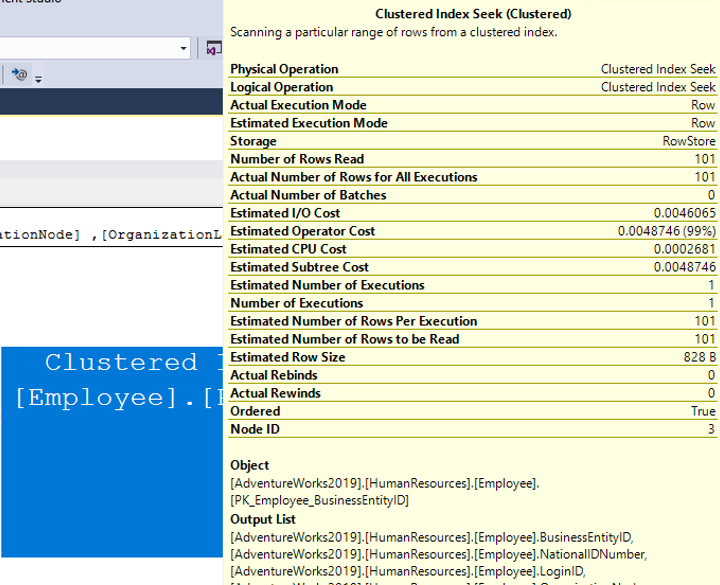This screenshot has width=720, height=585.
Task: Click the Number of Rows Read row
Action: pos(472,159)
